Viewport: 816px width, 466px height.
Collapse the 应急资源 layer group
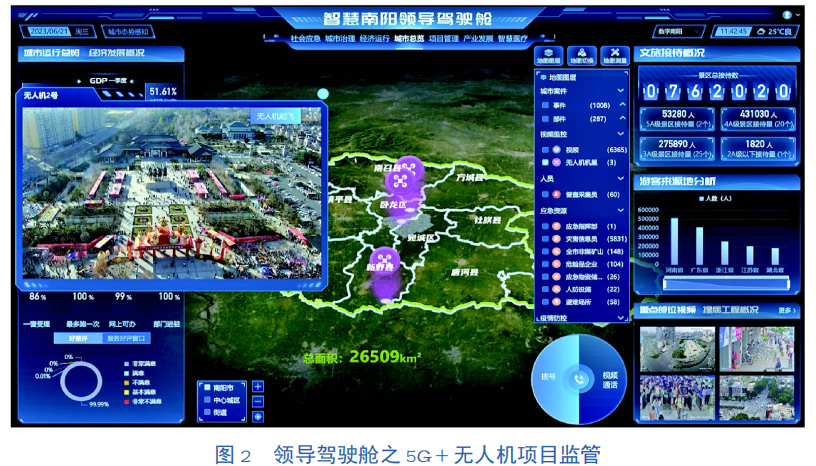point(621,211)
